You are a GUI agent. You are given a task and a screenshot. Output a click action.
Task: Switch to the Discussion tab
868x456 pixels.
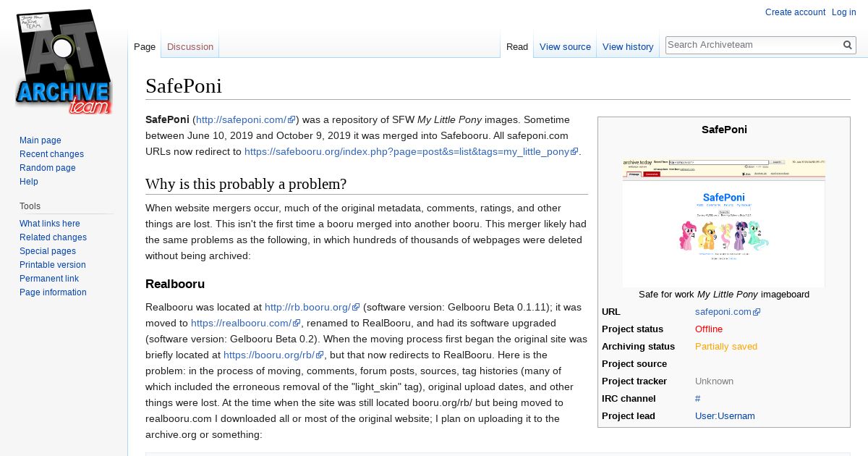pyautogui.click(x=190, y=46)
